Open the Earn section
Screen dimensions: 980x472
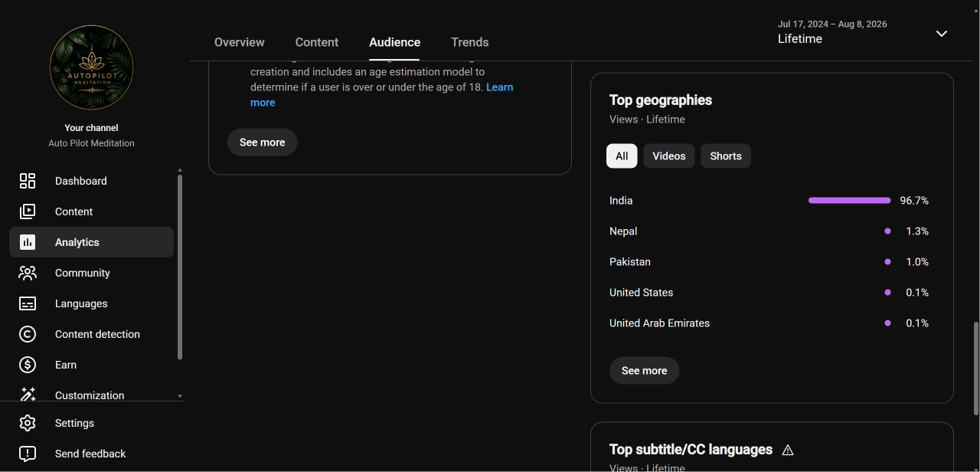91,365
